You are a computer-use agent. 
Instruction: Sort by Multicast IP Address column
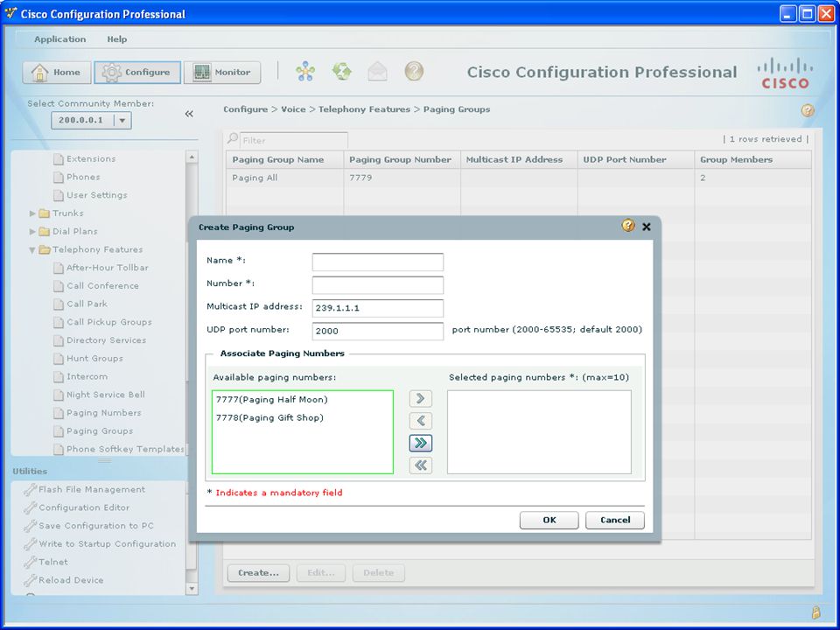[x=519, y=159]
